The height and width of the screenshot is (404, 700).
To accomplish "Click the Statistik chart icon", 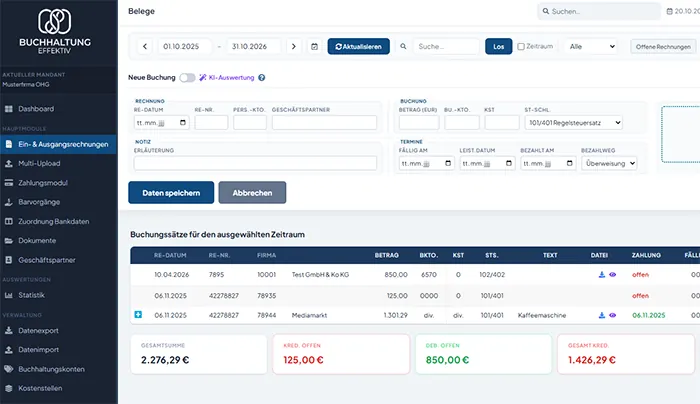I will click(x=8, y=295).
